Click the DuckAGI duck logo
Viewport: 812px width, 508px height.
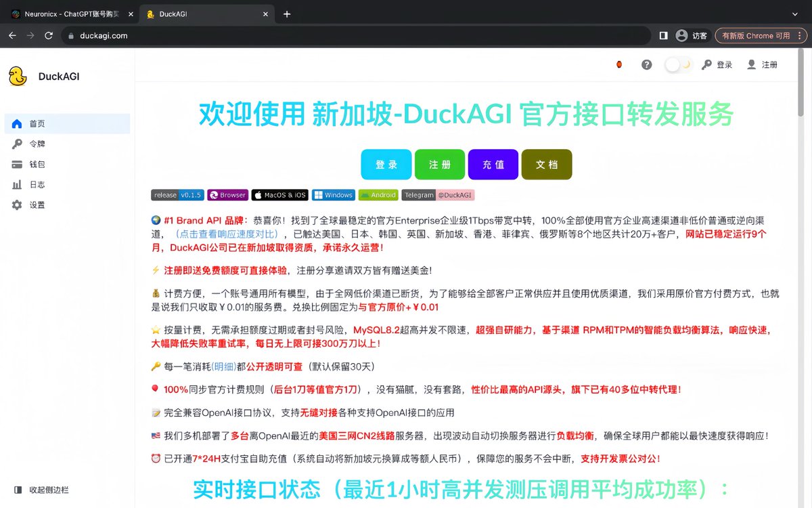click(x=18, y=76)
